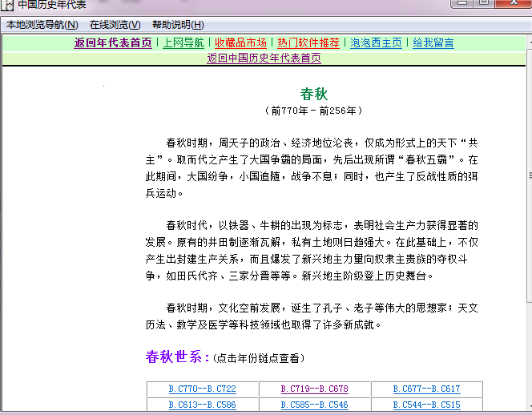532x415 pixels.
Task: Open the B.C613--B.C586 period link
Action: 202,405
